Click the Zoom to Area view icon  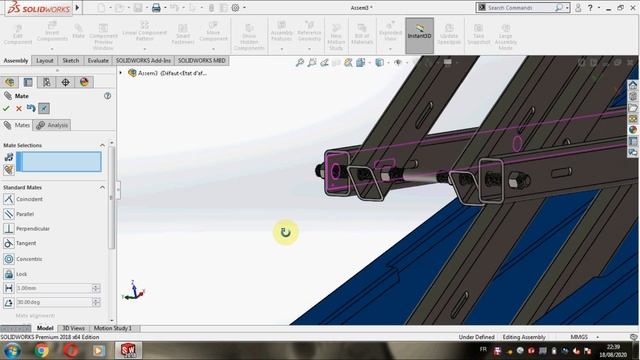click(312, 62)
